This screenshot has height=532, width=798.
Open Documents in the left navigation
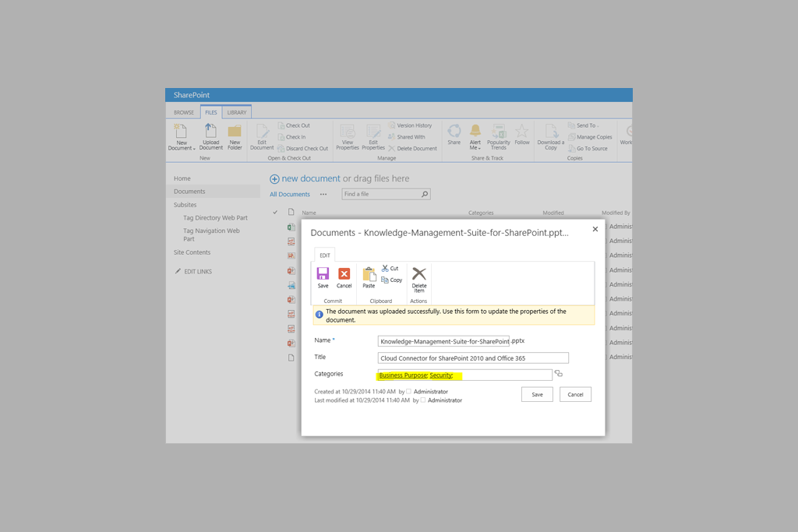(189, 192)
